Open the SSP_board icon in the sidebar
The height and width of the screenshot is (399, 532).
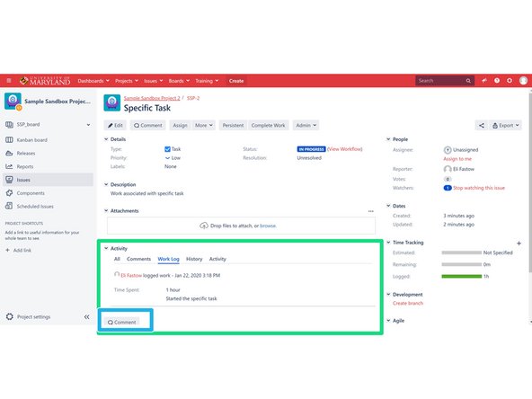pyautogui.click(x=9, y=125)
